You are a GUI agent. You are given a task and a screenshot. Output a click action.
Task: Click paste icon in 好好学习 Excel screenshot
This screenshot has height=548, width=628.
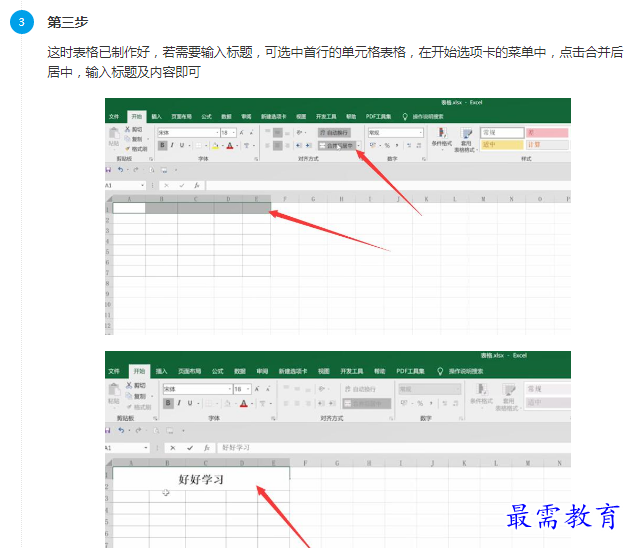point(114,390)
